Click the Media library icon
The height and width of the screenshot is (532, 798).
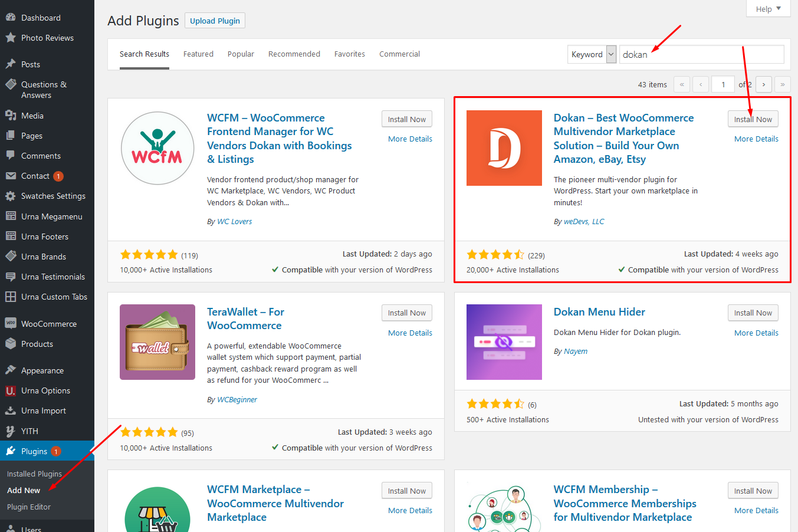coord(11,116)
